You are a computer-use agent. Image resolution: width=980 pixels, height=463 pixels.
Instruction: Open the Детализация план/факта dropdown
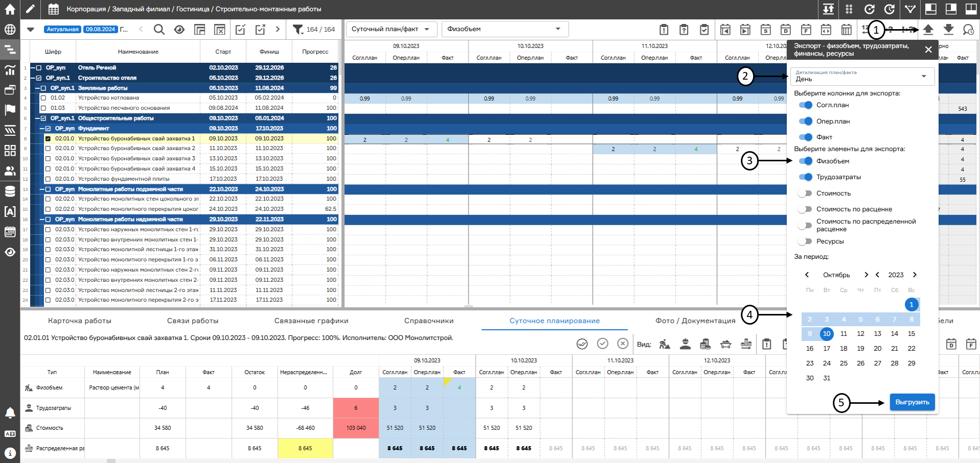coord(862,77)
